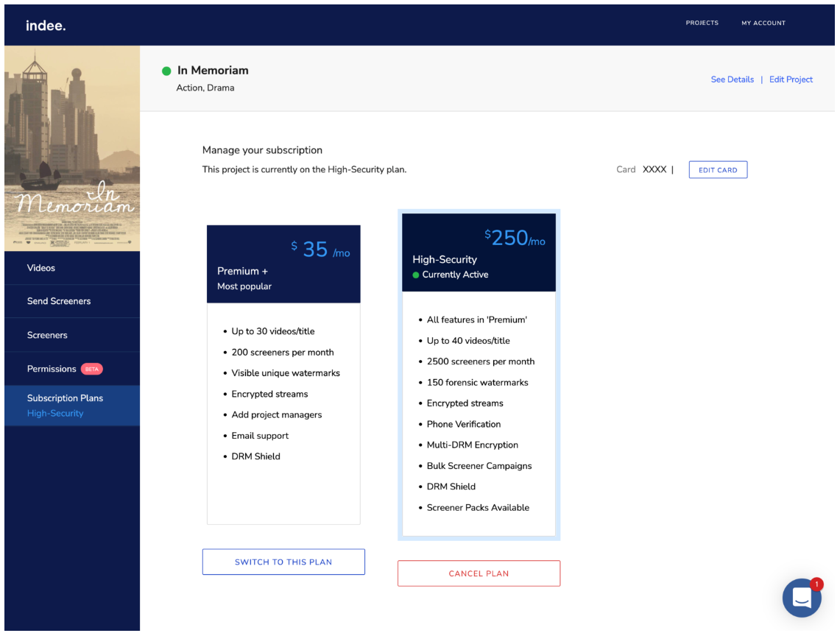Click the BETA badge next to Permissions
The height and width of the screenshot is (633, 840).
click(92, 369)
